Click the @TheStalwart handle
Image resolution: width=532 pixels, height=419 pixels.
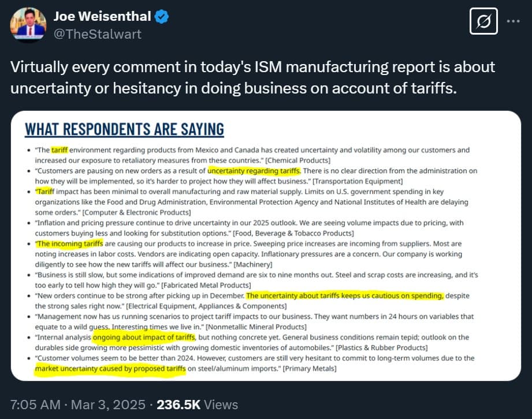[x=97, y=34]
